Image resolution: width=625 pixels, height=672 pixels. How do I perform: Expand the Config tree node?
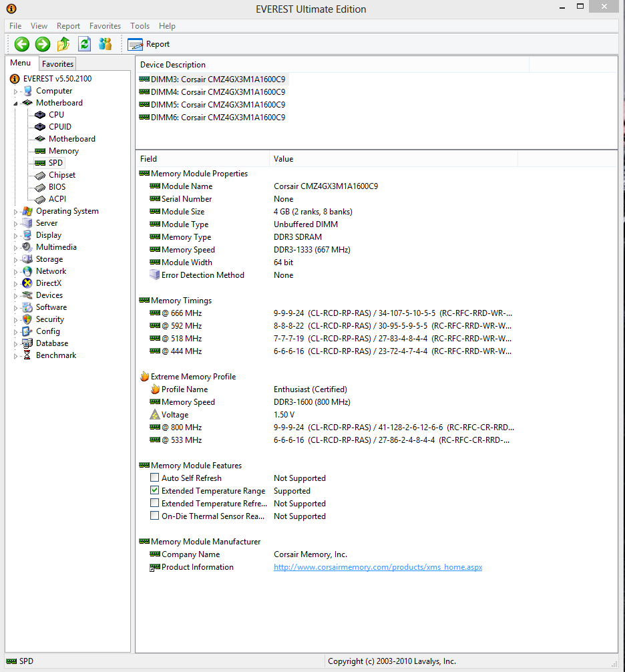click(x=15, y=332)
